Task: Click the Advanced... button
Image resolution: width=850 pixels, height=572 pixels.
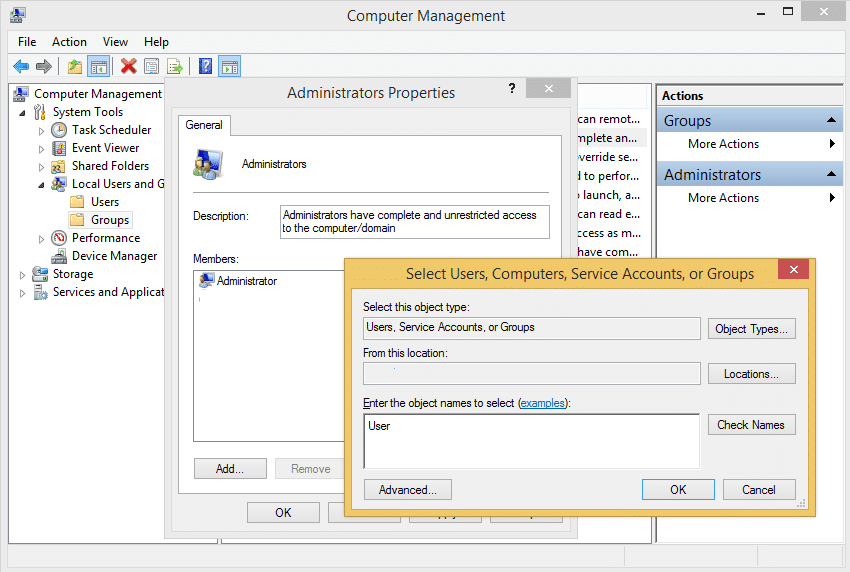Action: 408,490
